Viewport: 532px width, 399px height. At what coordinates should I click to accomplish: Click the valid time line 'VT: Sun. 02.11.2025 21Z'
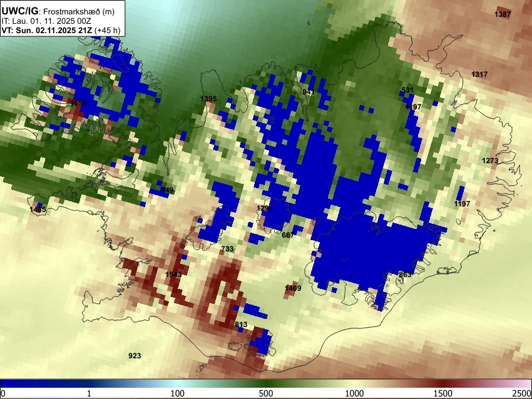47,30
